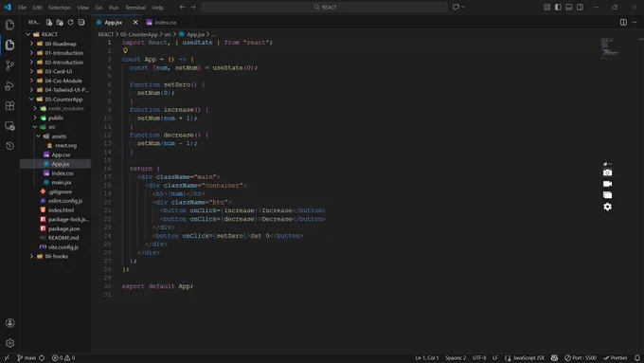
Task: Click the New Folder icon in the Explorer header
Action: [60, 22]
